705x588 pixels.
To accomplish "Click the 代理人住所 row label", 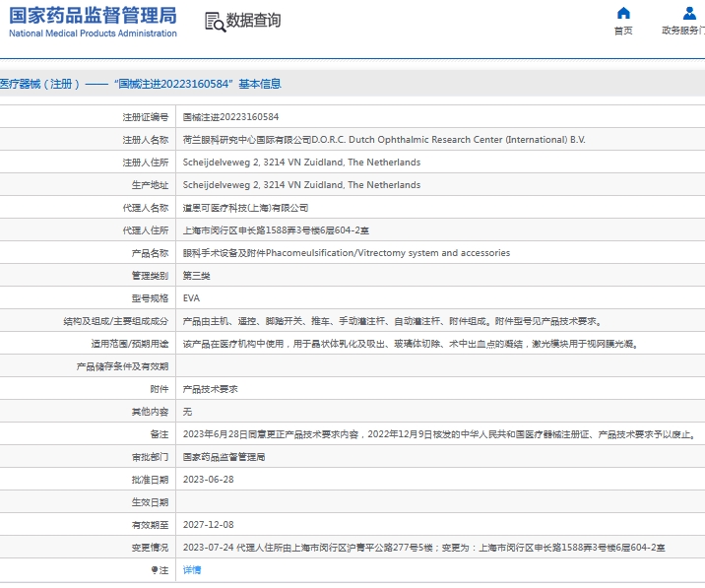I will (145, 230).
